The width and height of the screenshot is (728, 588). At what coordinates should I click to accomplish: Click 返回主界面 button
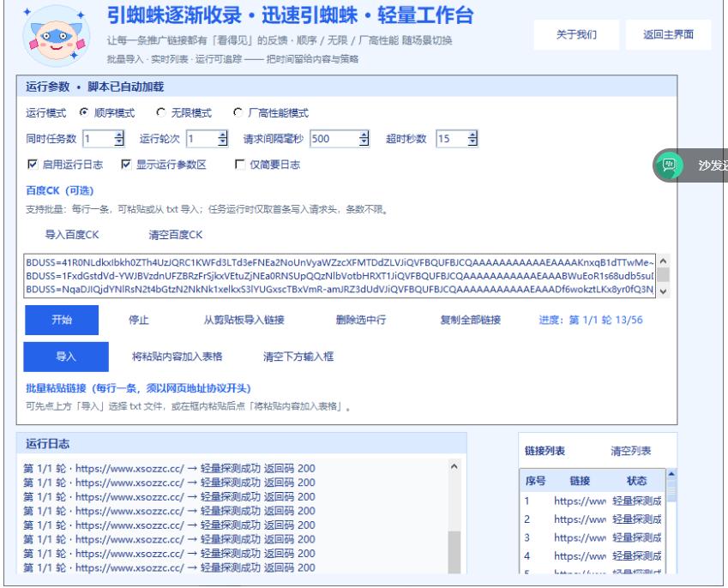pos(669,35)
